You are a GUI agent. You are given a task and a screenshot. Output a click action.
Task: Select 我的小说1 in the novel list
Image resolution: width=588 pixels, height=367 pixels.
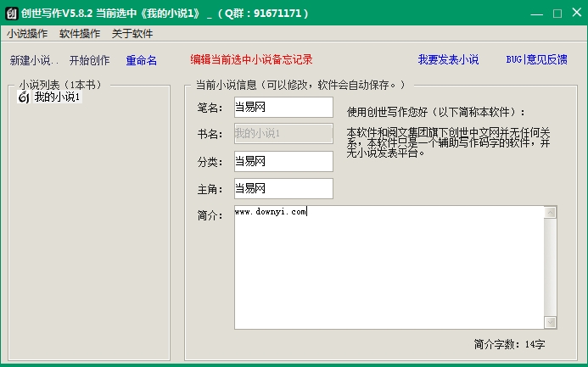[x=57, y=97]
